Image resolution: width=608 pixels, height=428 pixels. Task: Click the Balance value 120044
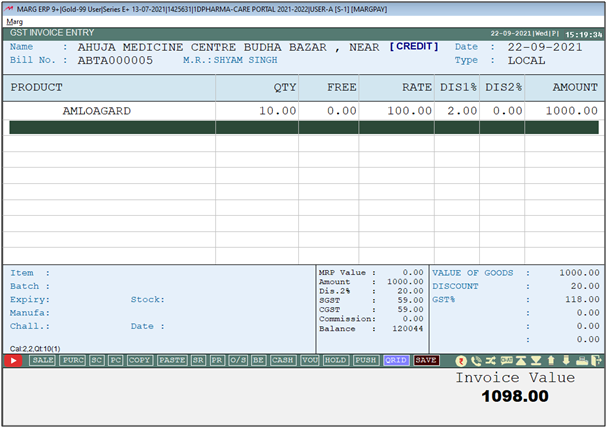[408, 329]
